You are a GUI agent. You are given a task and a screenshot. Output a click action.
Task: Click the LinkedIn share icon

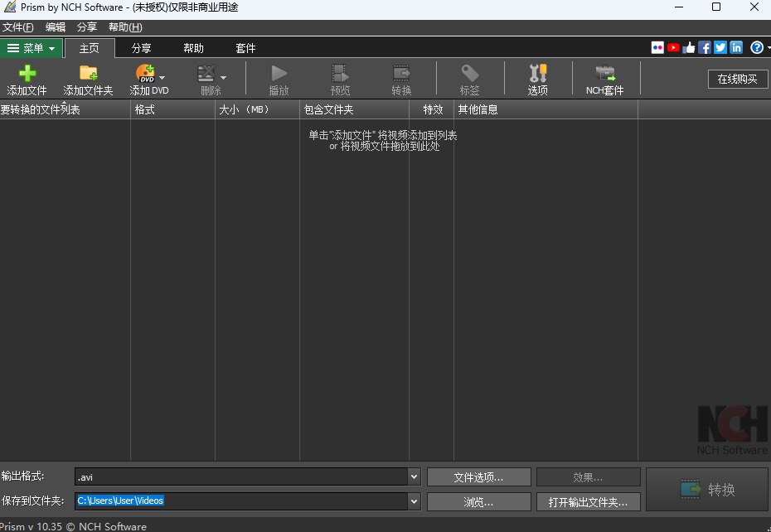pos(736,48)
